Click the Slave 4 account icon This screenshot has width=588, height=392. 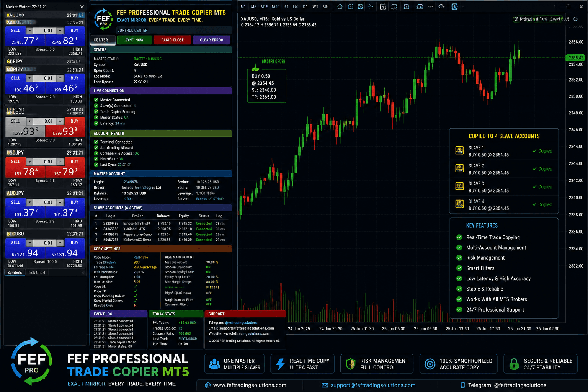click(459, 204)
